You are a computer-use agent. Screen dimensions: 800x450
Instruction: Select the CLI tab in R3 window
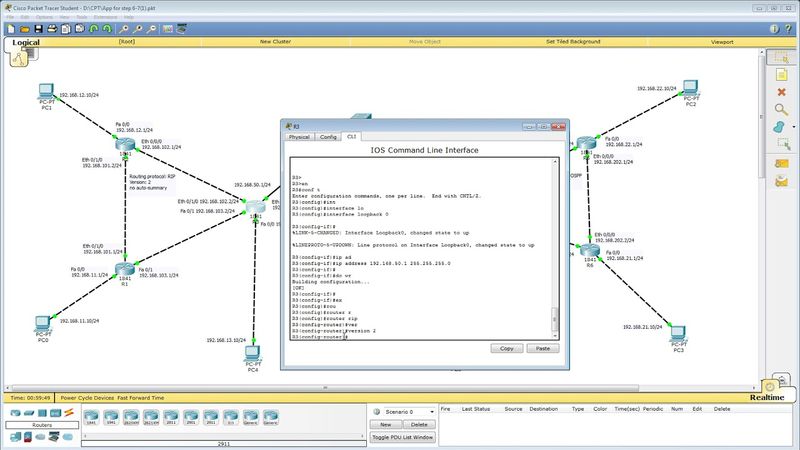(352, 136)
